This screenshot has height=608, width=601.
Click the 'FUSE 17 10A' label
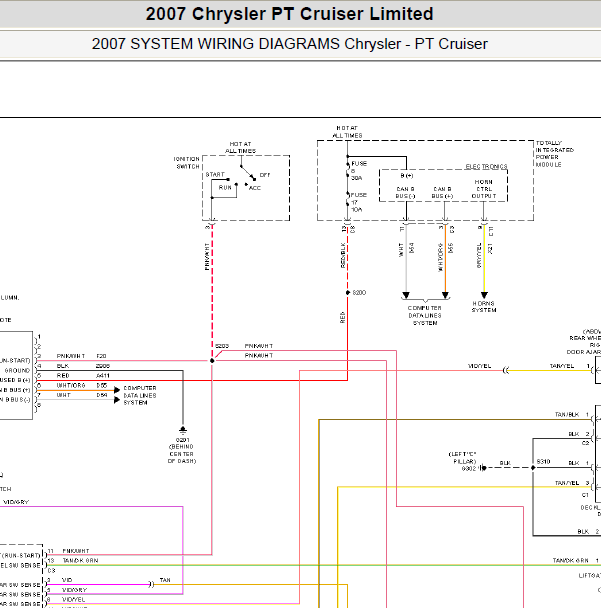coord(358,202)
